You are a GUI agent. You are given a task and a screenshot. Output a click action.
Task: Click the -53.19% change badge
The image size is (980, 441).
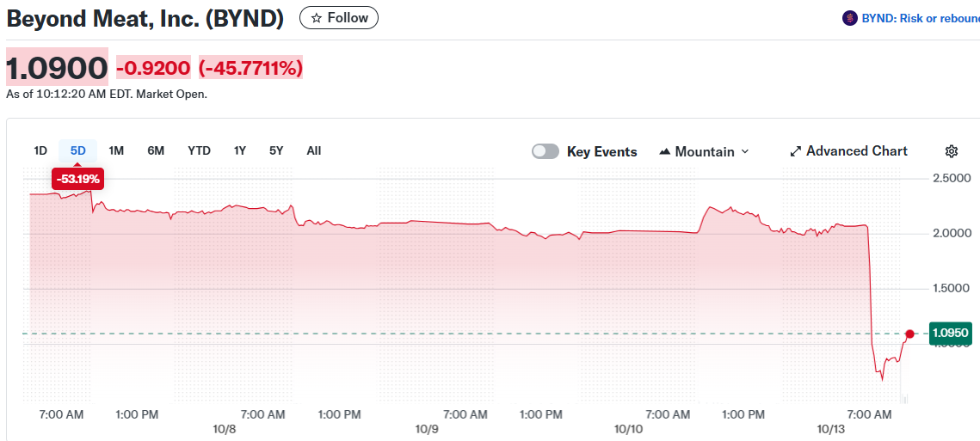click(78, 179)
